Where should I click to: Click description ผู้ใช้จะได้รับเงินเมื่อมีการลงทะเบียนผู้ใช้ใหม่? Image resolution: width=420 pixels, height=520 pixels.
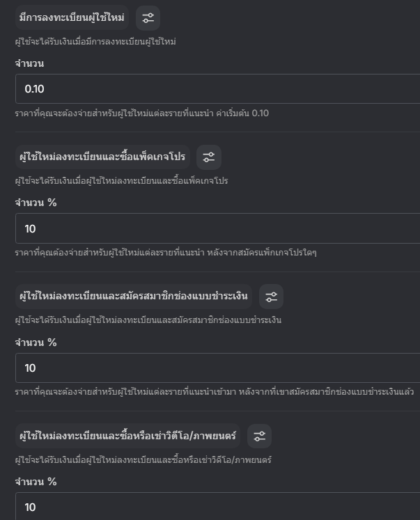(95, 42)
